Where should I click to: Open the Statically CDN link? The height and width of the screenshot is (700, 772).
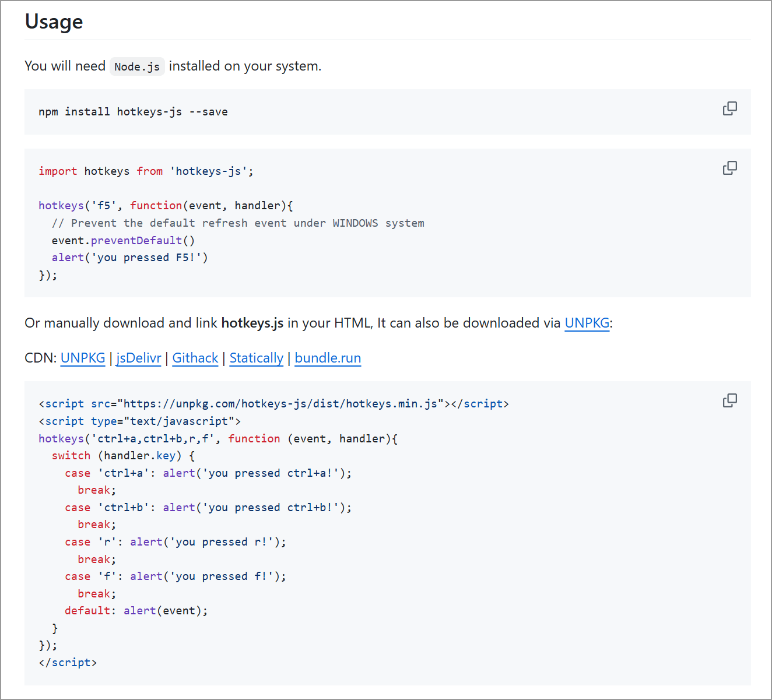(257, 358)
